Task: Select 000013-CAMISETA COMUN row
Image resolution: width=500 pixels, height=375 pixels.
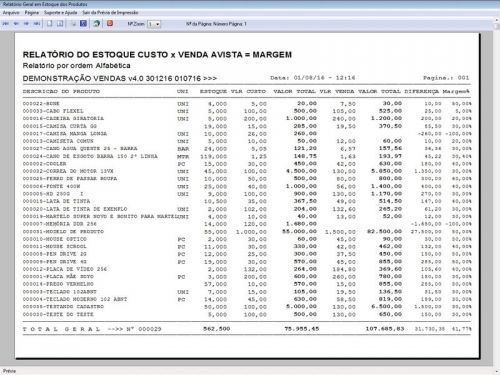Action: tap(247, 141)
